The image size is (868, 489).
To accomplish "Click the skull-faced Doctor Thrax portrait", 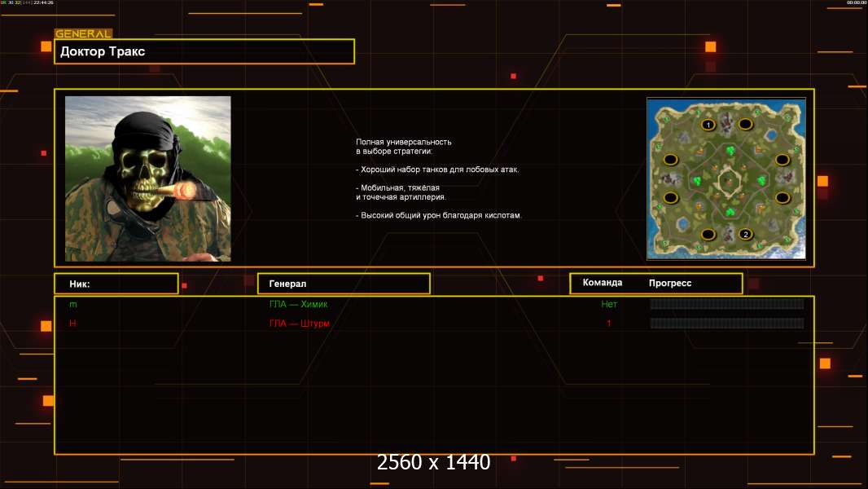I will [x=148, y=178].
